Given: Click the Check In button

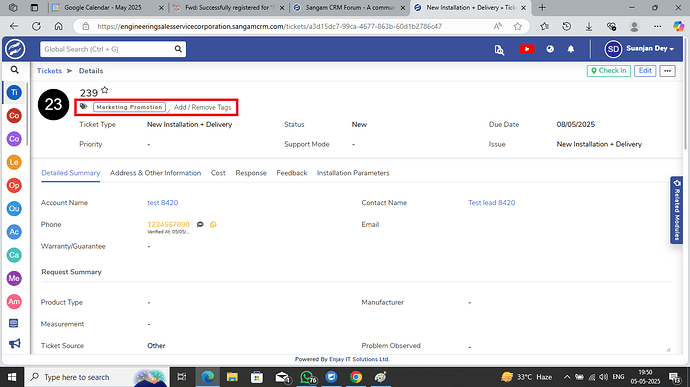Looking at the screenshot, I should pyautogui.click(x=609, y=71).
